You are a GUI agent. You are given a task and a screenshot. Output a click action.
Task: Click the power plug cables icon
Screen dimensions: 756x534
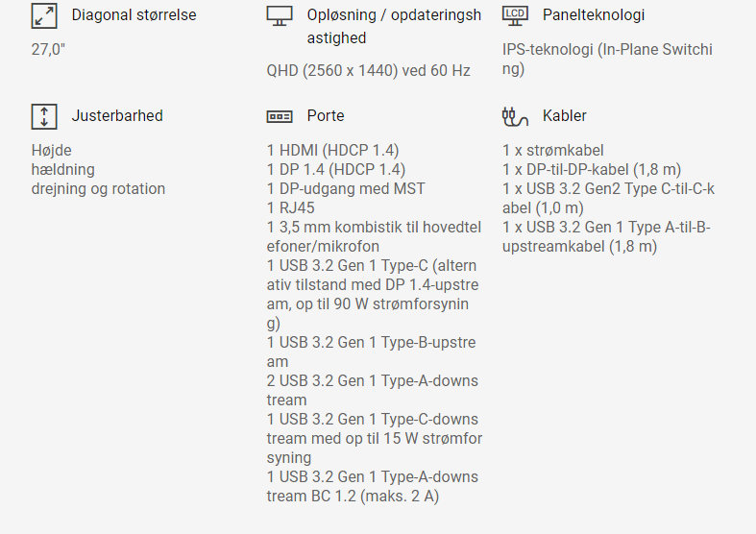(516, 116)
